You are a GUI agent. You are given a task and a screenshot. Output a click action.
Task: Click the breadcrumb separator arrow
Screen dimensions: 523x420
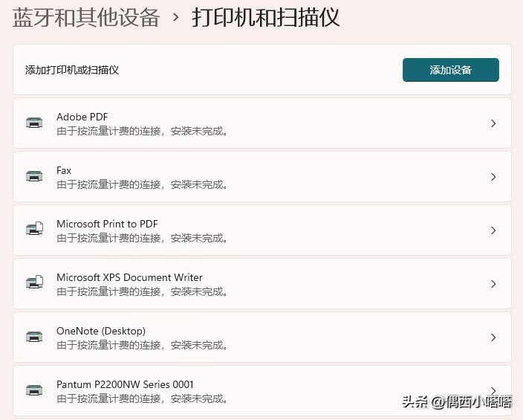pos(176,17)
